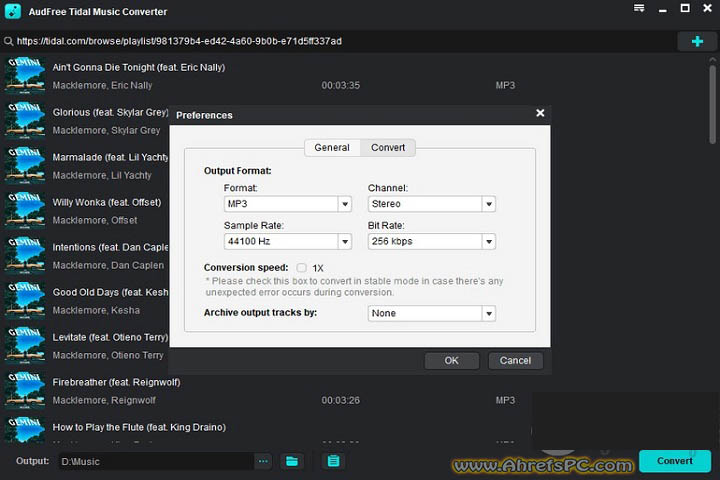Switch to the General tab
The height and width of the screenshot is (480, 720).
tap(332, 147)
